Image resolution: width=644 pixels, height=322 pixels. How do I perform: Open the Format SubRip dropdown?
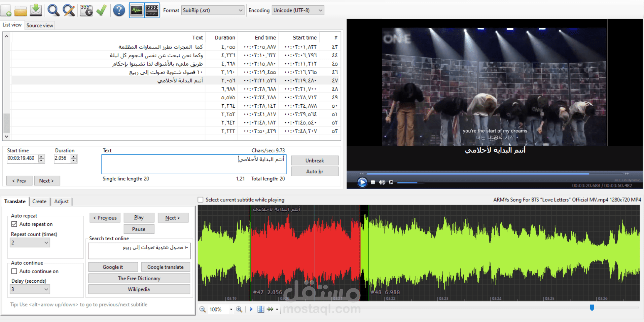pyautogui.click(x=213, y=10)
